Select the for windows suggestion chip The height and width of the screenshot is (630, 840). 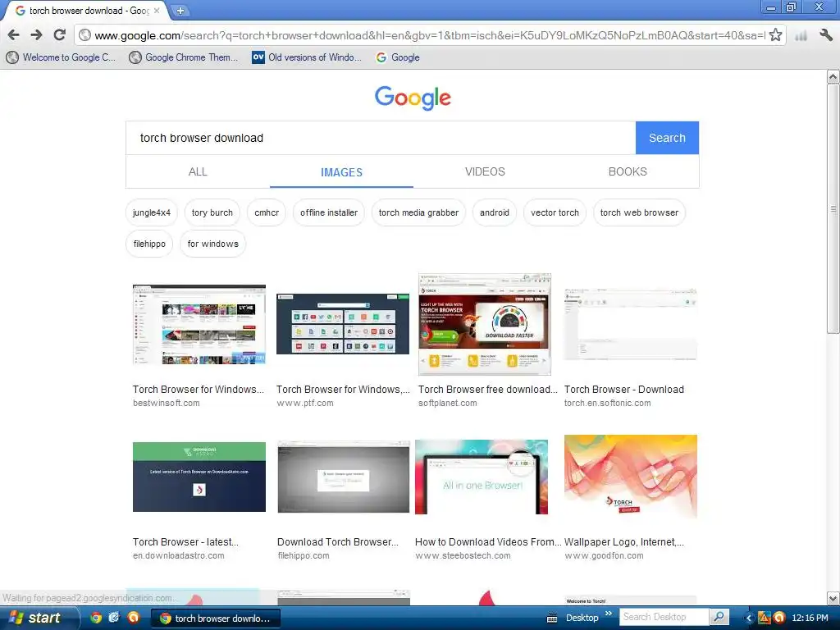click(212, 244)
